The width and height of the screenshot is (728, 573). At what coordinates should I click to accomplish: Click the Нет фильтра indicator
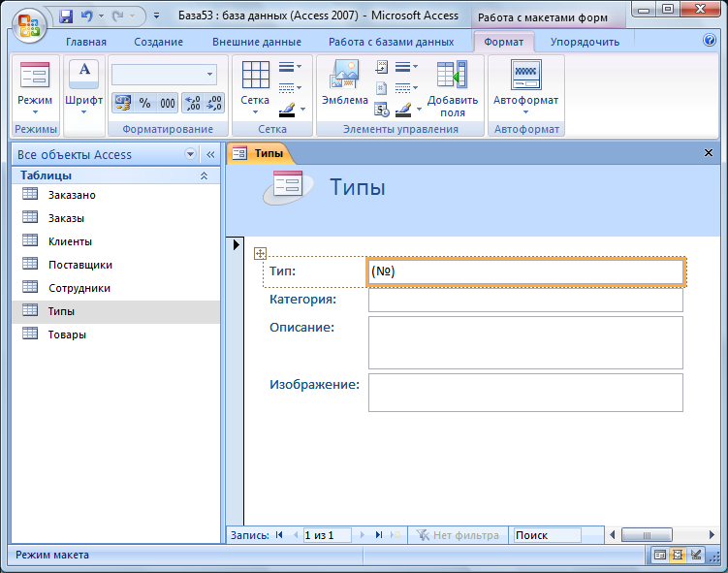[x=458, y=535]
